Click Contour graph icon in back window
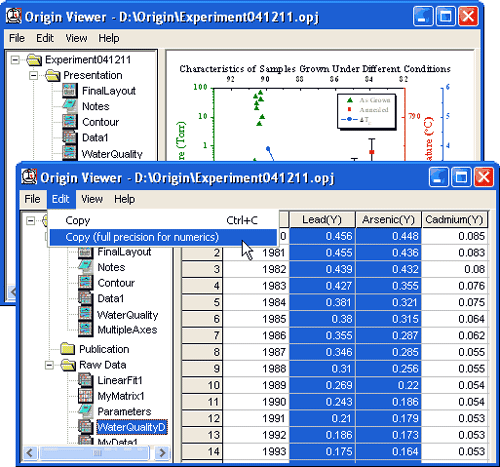 tap(70, 122)
